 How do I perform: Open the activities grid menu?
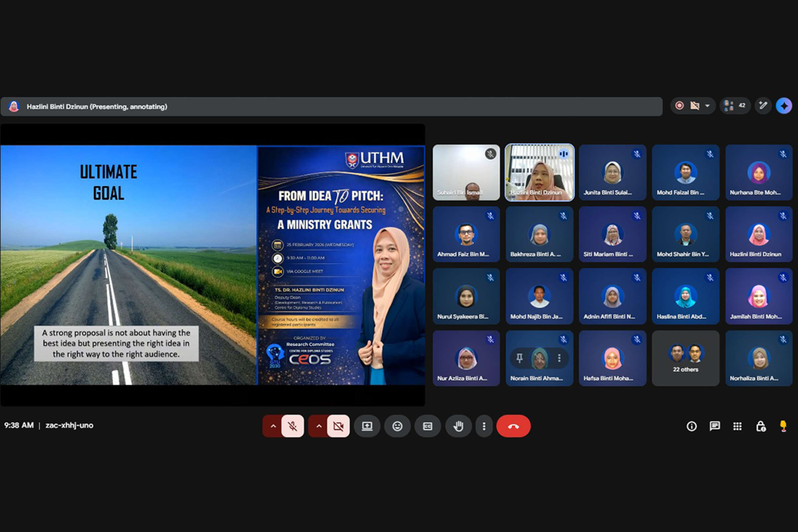[x=737, y=426]
